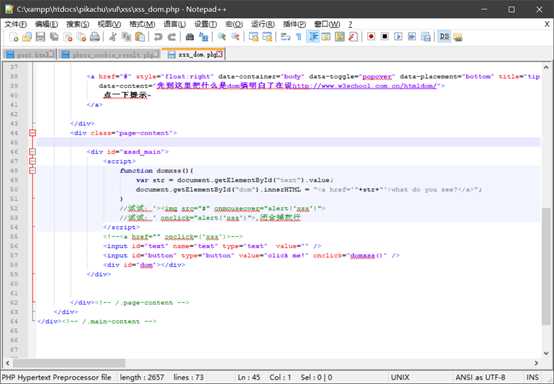554x384 pixels.
Task: Click the horizontal scrollbar right arrow
Action: coord(536,363)
